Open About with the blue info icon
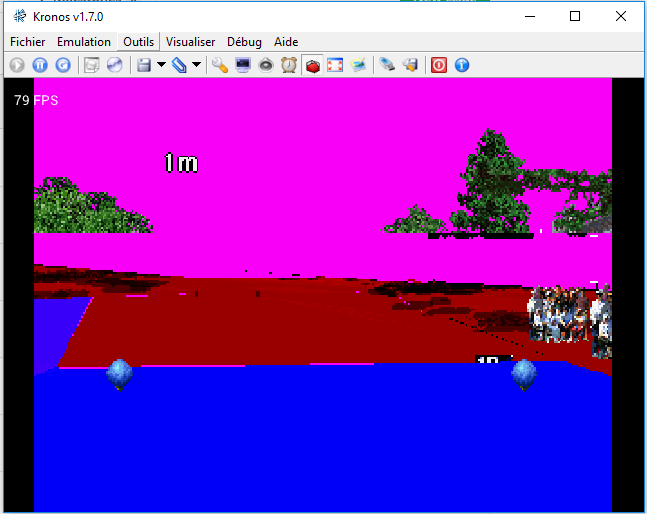 462,65
